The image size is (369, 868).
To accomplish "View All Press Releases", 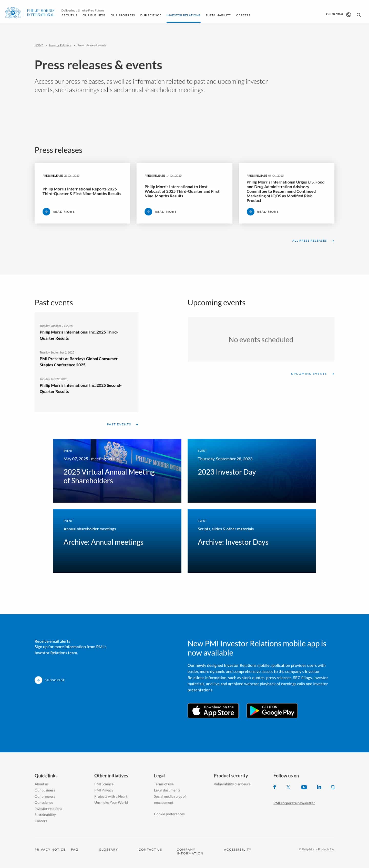I will 309,241.
